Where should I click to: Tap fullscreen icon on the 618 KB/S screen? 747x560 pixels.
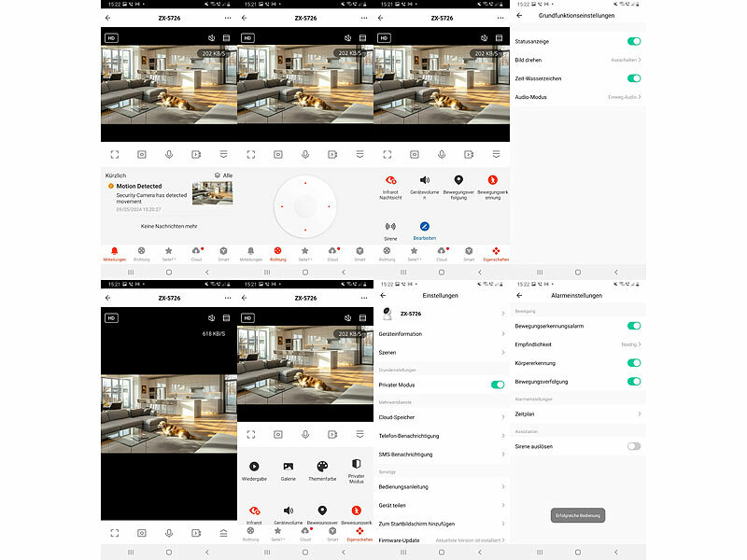[115, 533]
